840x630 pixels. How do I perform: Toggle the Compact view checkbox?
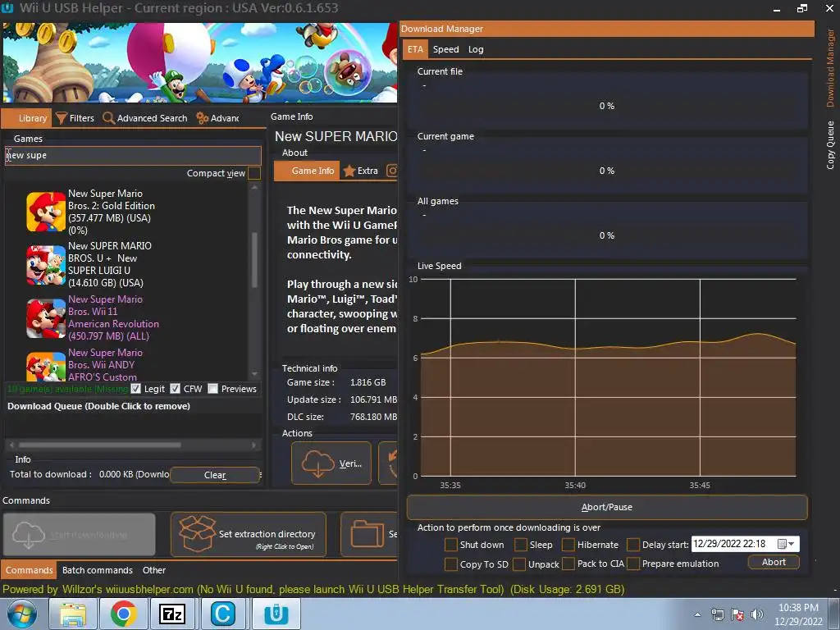click(254, 173)
